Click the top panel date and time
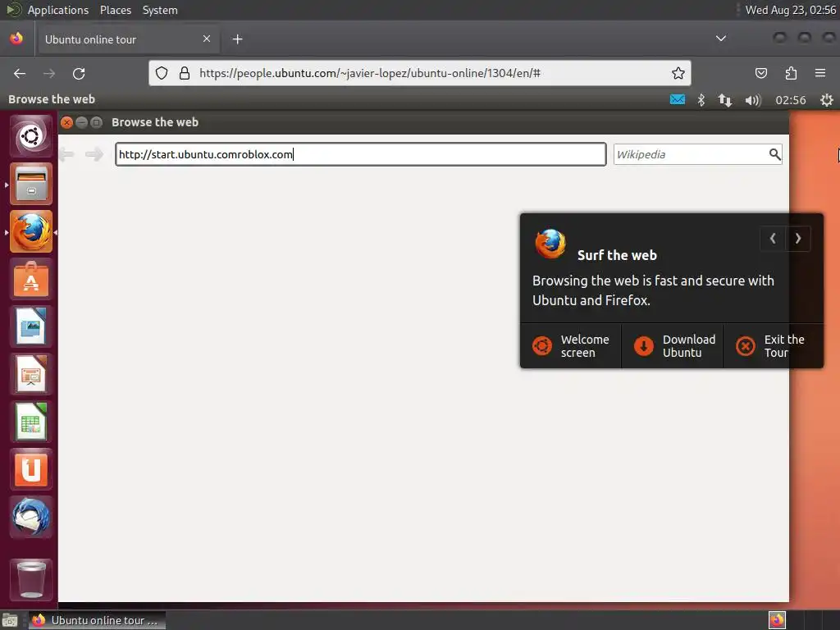840x630 pixels. [x=790, y=10]
